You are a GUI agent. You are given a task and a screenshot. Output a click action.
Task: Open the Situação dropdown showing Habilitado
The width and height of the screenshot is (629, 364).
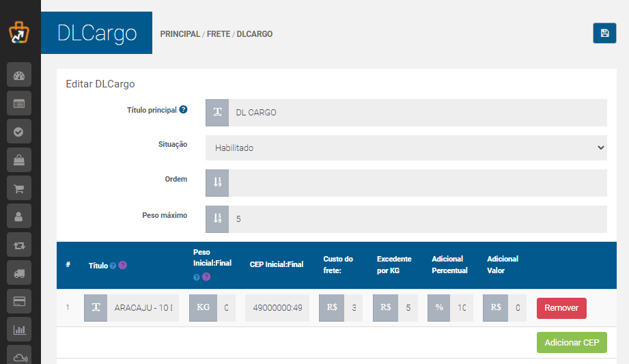click(x=406, y=148)
